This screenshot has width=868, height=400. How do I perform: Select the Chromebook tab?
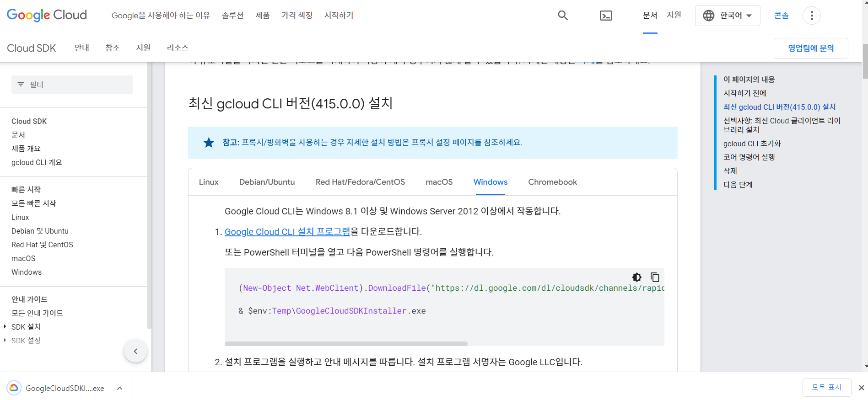coord(552,182)
